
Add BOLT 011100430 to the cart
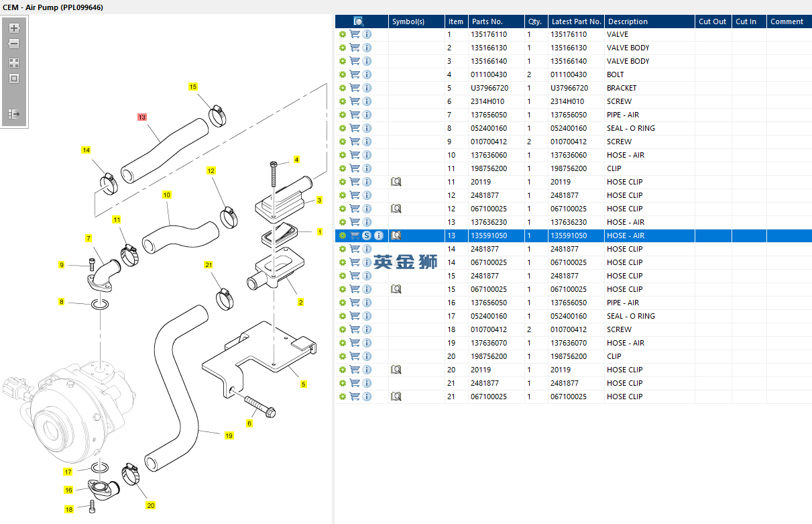[355, 74]
